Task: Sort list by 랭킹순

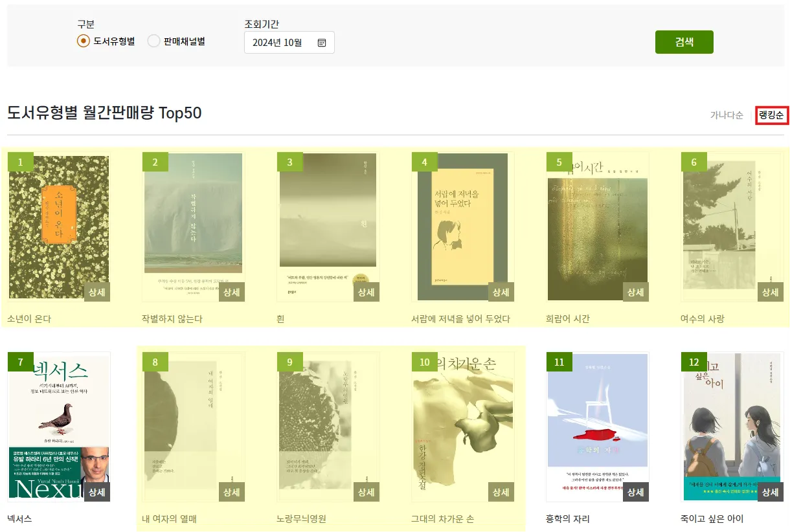Action: [771, 115]
